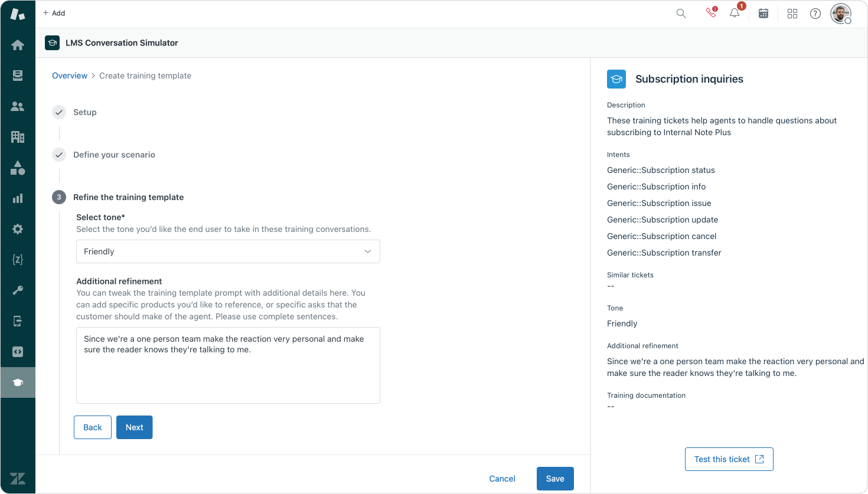
Task: Go to Overview breadcrumb link
Action: click(70, 76)
